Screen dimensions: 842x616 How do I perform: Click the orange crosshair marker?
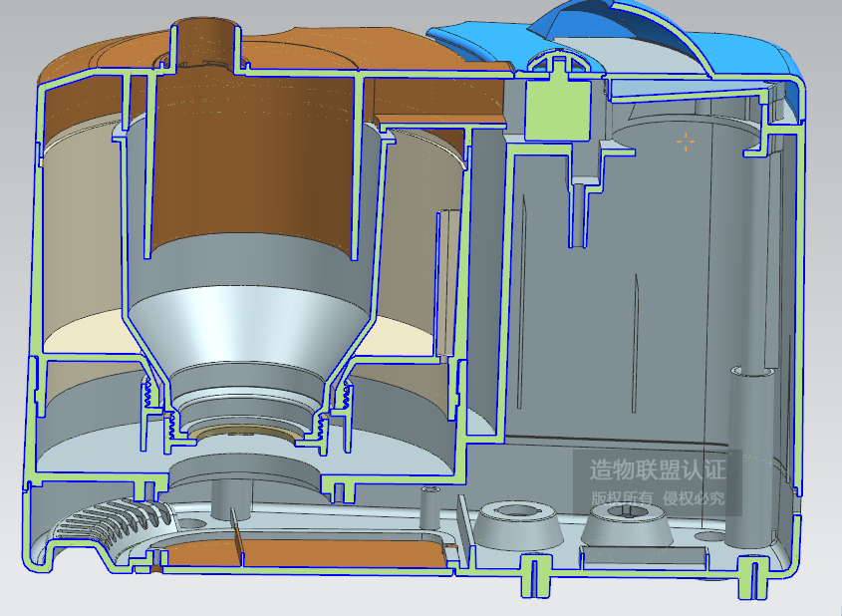point(686,142)
